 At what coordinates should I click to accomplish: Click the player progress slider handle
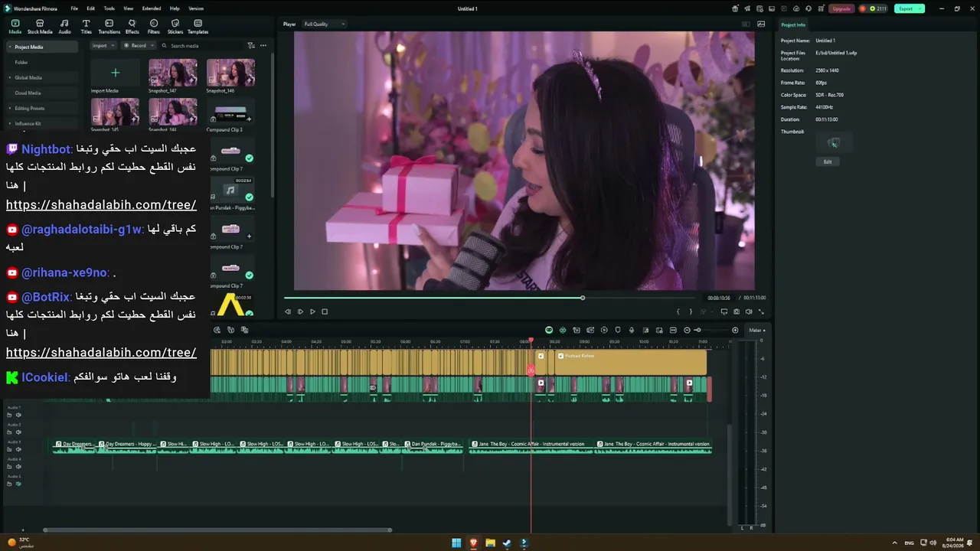point(583,298)
